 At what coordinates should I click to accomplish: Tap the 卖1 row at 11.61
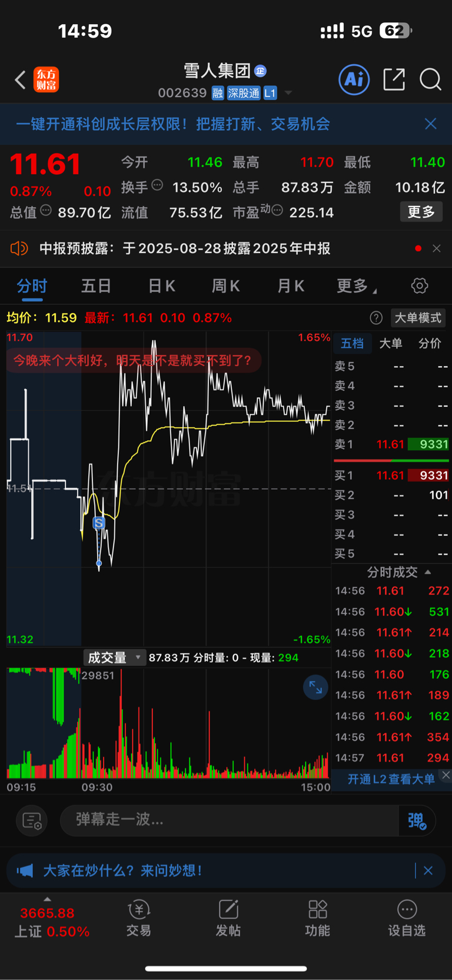[x=391, y=444]
